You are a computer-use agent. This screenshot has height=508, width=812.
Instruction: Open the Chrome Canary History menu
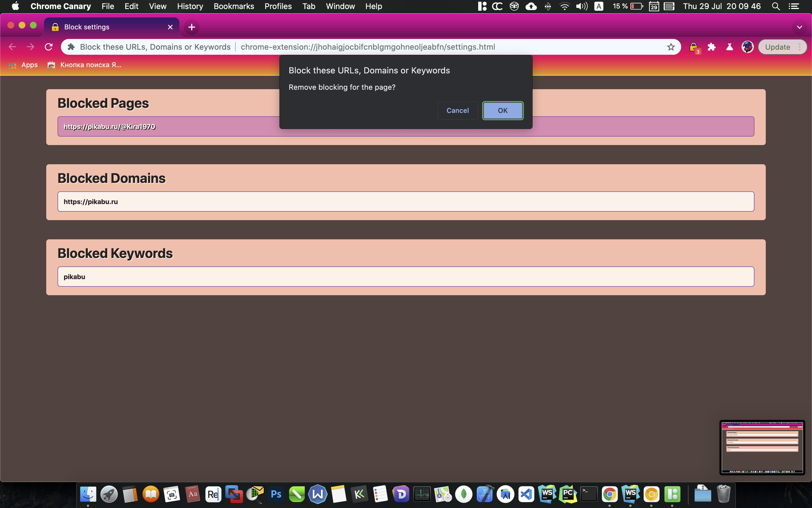(190, 6)
